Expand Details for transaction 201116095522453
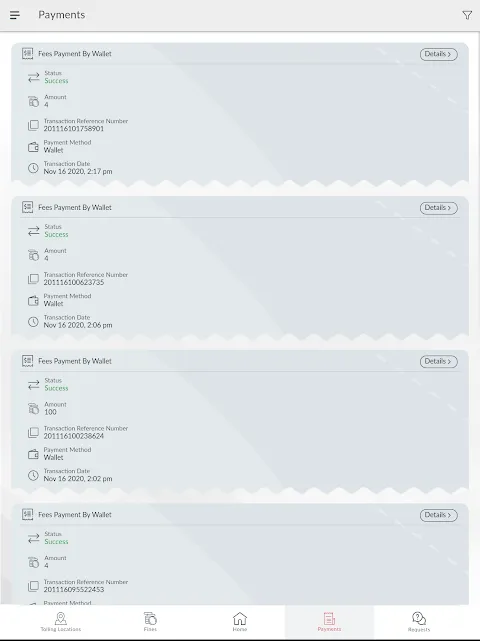The image size is (480, 641). click(x=438, y=515)
